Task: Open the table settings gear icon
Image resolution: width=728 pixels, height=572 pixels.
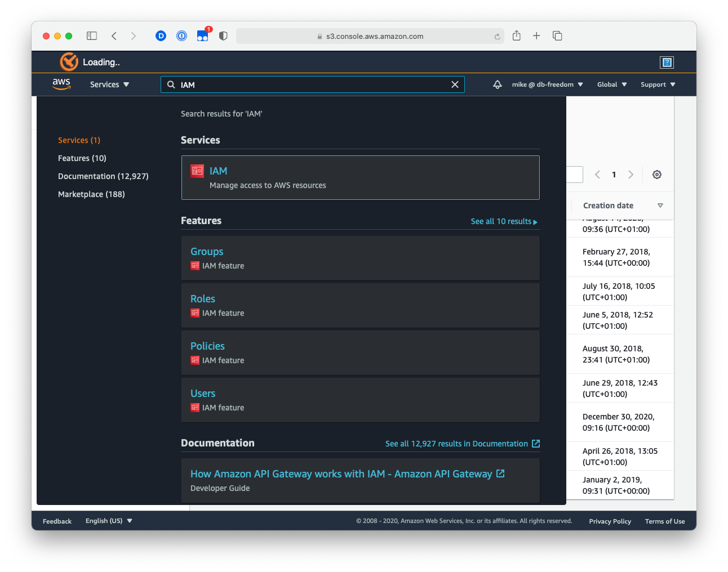Action: click(x=657, y=175)
